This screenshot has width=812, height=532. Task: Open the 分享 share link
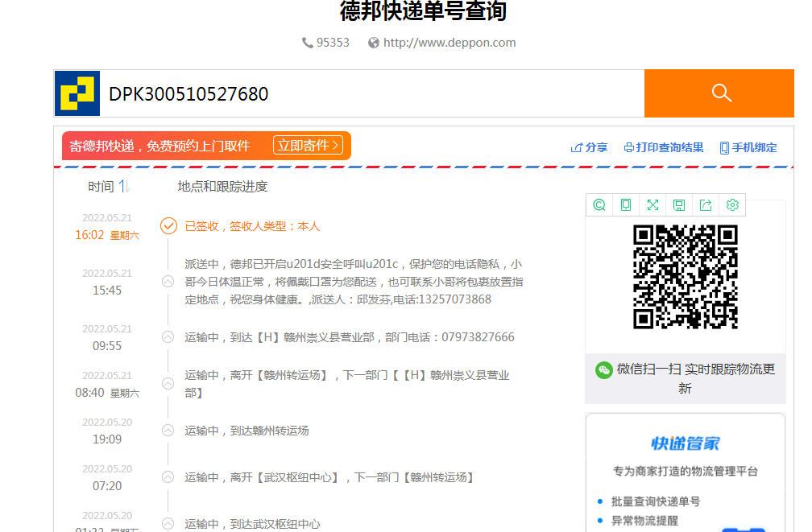point(589,147)
